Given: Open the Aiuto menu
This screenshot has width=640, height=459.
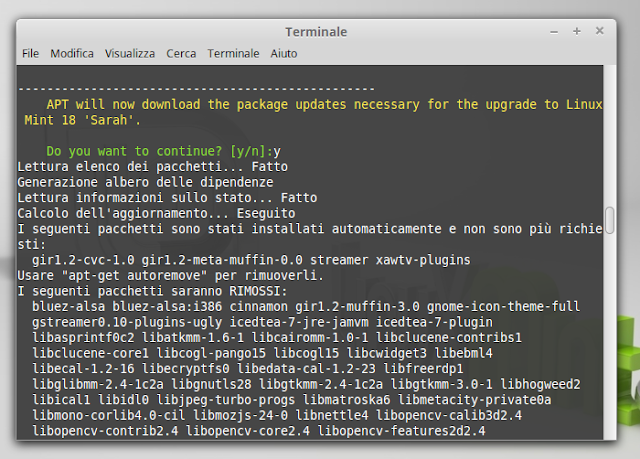Looking at the screenshot, I should [284, 53].
